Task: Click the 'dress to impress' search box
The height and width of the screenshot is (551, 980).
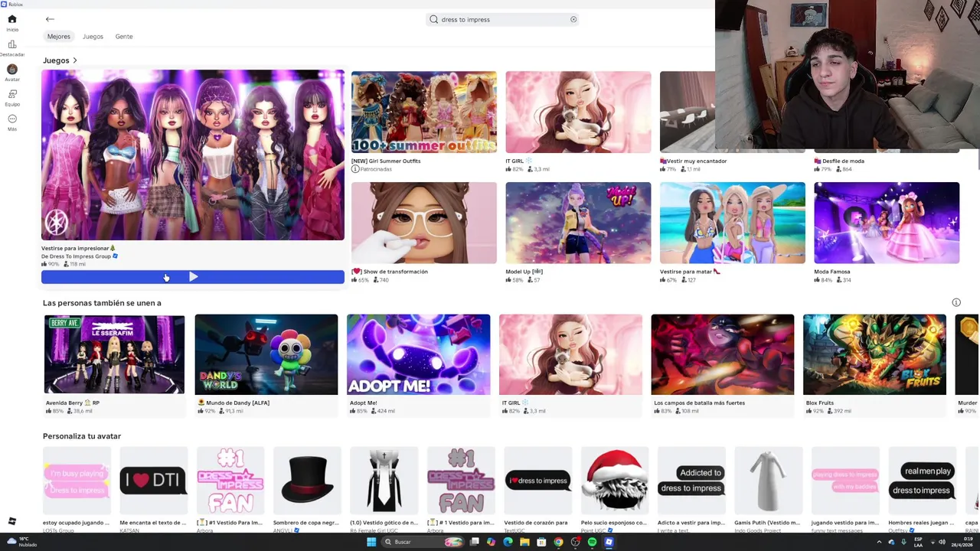Action: tap(502, 19)
